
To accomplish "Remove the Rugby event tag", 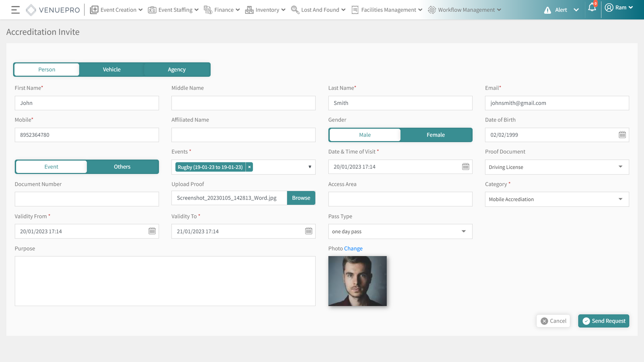I will [250, 167].
